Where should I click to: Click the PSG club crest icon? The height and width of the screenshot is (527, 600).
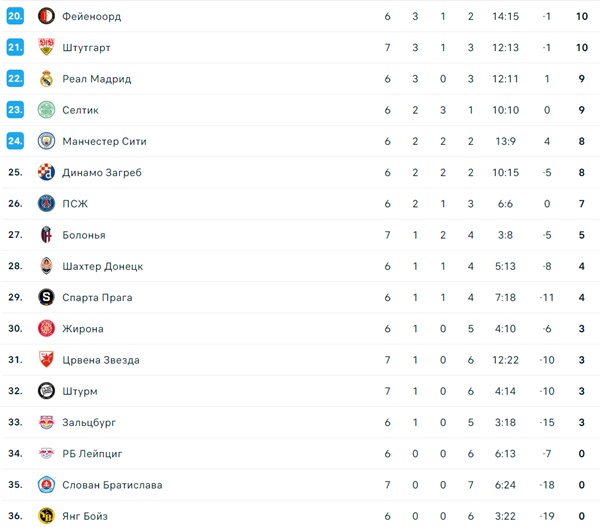[x=46, y=204]
